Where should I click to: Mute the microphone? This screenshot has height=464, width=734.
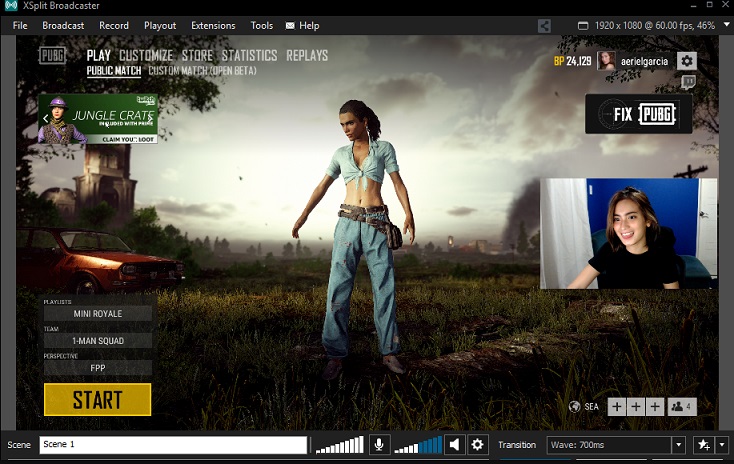tap(379, 444)
